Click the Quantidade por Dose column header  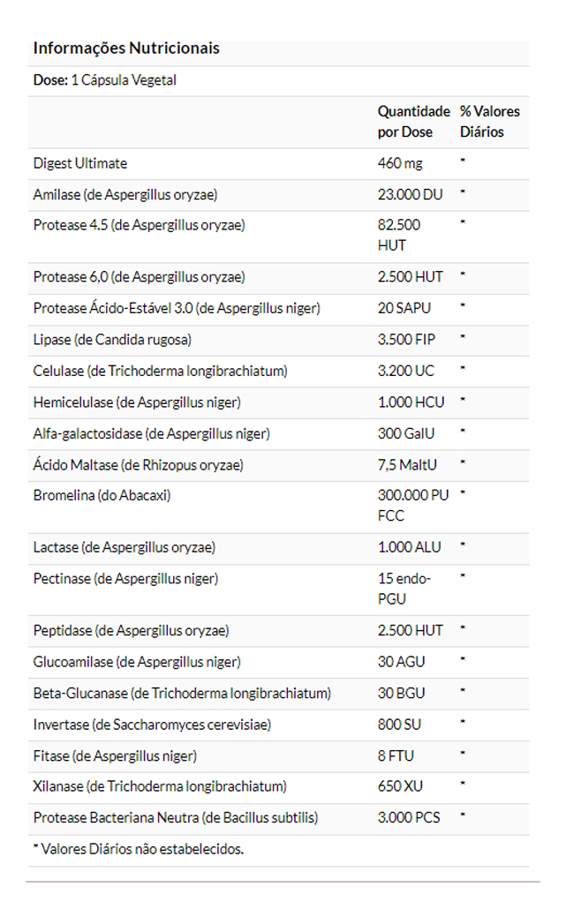click(413, 122)
